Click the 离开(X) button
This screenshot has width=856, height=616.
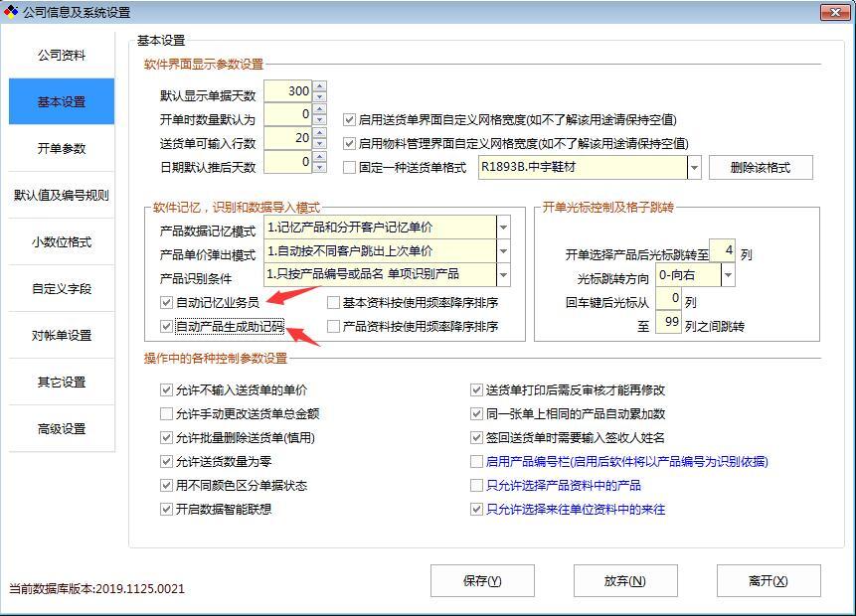pyautogui.click(x=769, y=581)
